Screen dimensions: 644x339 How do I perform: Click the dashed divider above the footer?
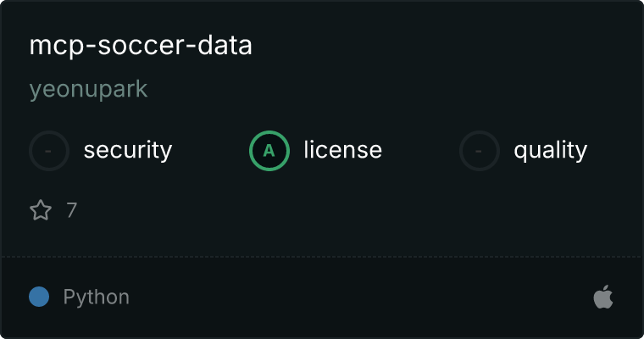322,257
